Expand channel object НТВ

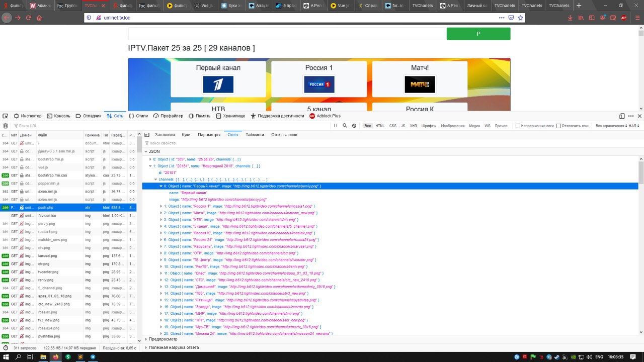pos(162,220)
